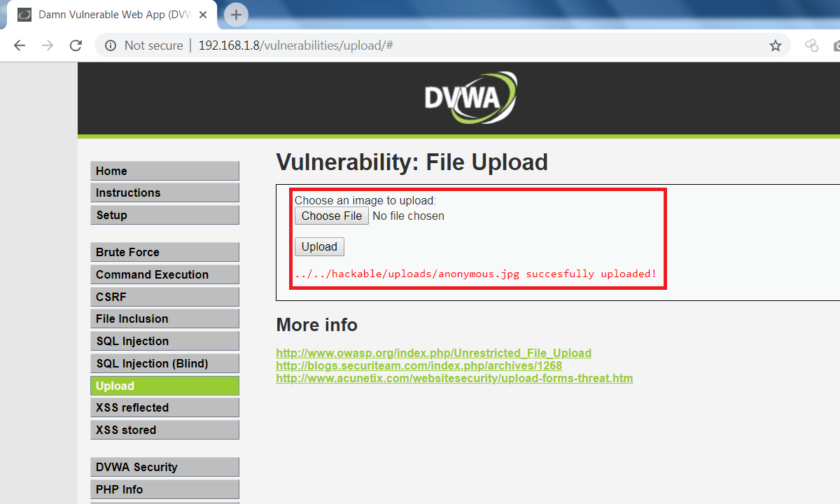Image resolution: width=840 pixels, height=504 pixels.
Task: Click the Upload submit button
Action: (319, 246)
